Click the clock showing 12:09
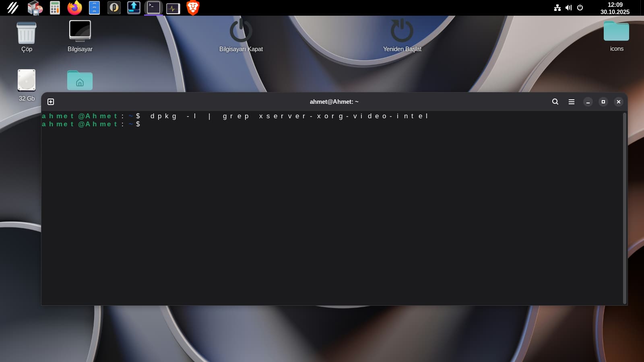Viewport: 644px width, 362px height. 615,8
